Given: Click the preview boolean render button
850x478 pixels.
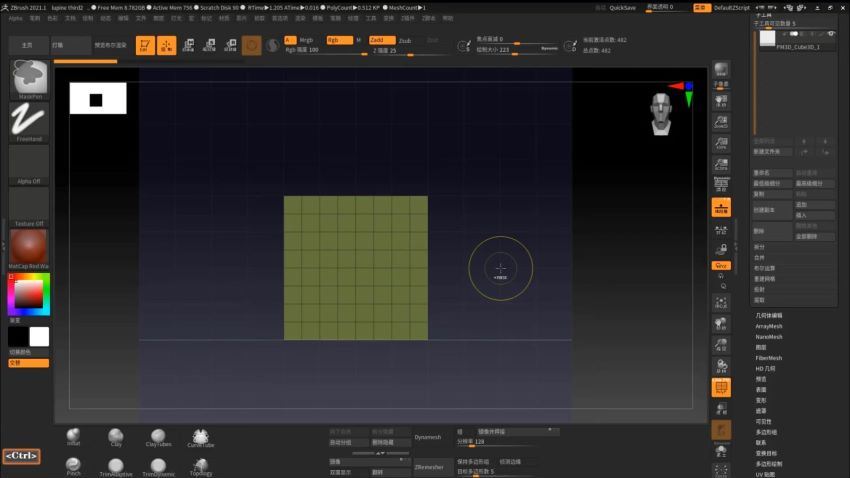Looking at the screenshot, I should click(111, 45).
